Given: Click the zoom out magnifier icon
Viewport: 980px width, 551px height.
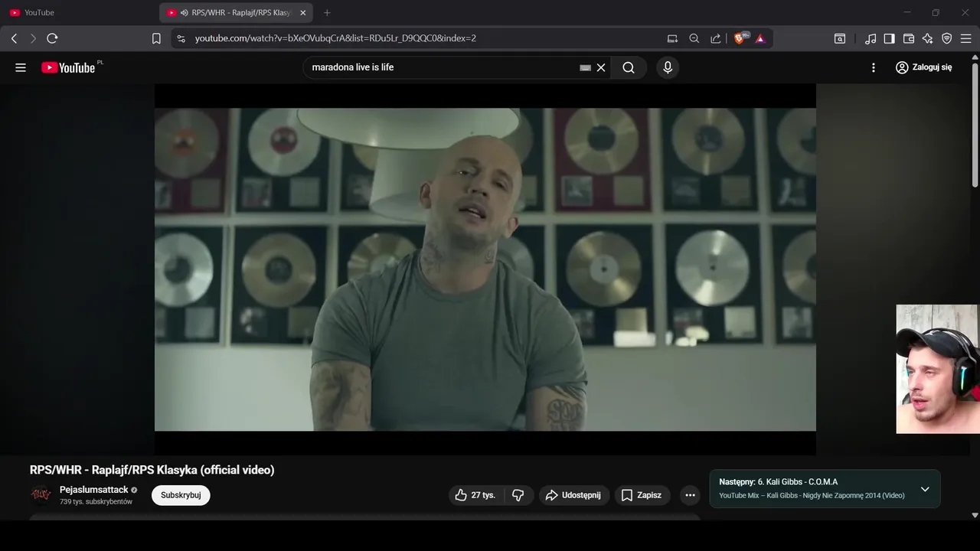Looking at the screenshot, I should pyautogui.click(x=694, y=38).
